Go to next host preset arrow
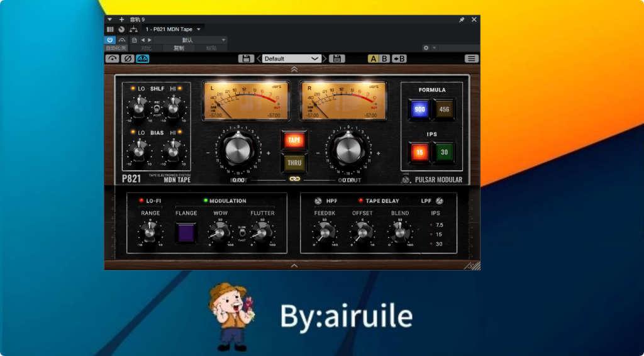 (x=150, y=40)
